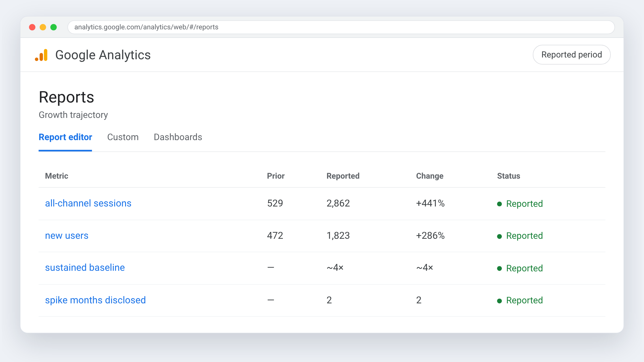Close the window with the red button
644x362 pixels.
pyautogui.click(x=32, y=27)
